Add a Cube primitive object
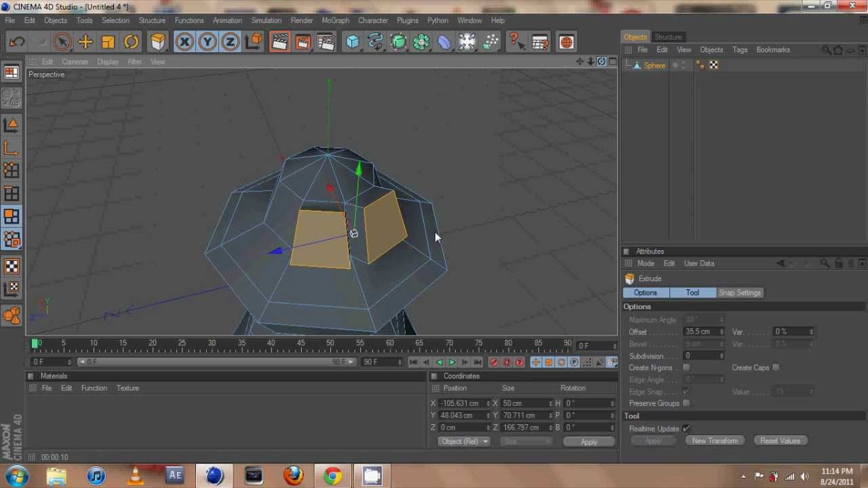This screenshot has height=488, width=868. pos(353,42)
